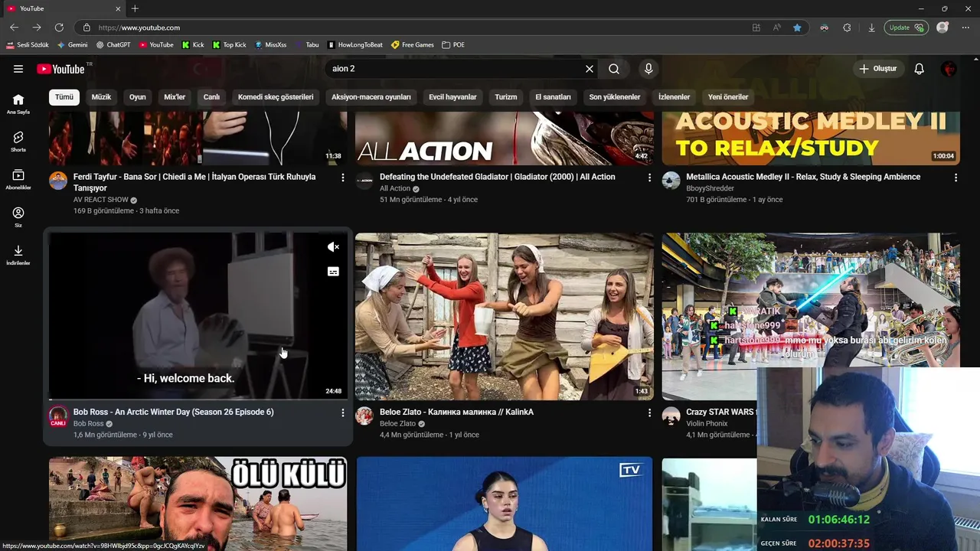This screenshot has width=980, height=551.
Task: Clear the search box text
Action: [590, 69]
